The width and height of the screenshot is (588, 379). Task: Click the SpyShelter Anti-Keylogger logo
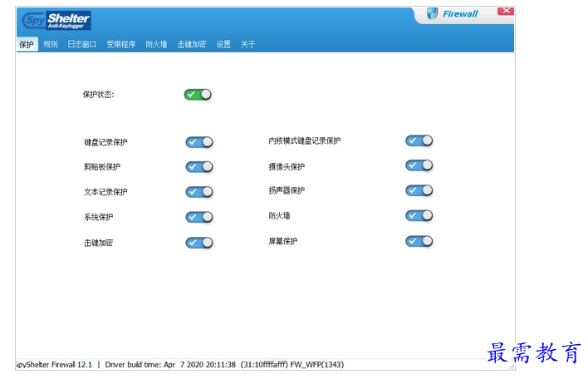tap(56, 20)
